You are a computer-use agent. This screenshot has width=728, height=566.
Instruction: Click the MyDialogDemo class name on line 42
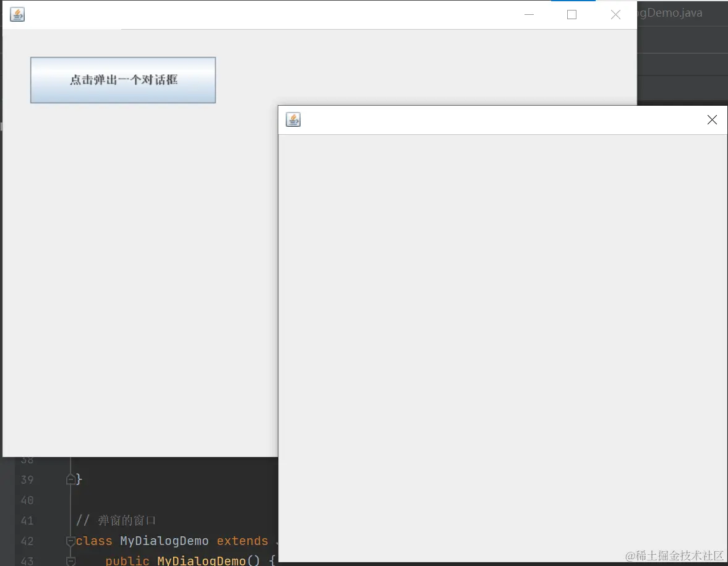point(165,541)
